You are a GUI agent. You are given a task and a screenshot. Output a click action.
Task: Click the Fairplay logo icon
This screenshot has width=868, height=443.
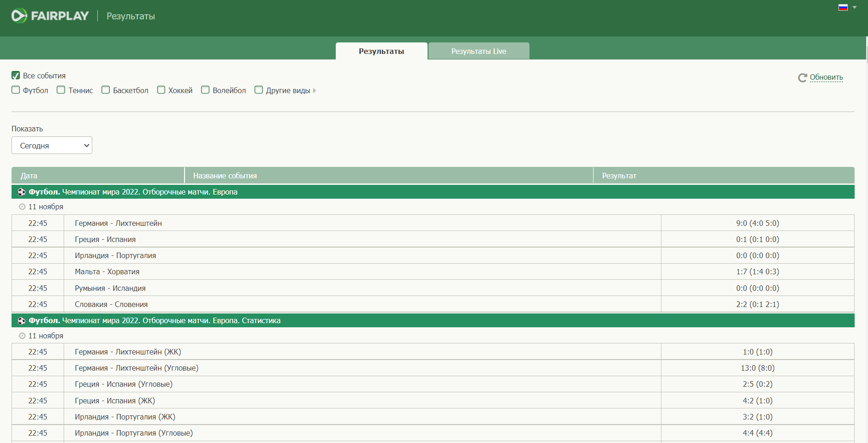pos(19,16)
